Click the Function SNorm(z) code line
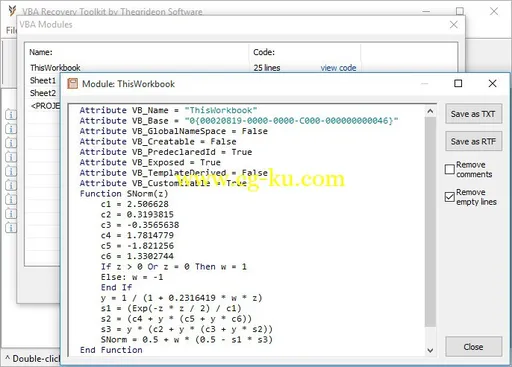 click(124, 194)
